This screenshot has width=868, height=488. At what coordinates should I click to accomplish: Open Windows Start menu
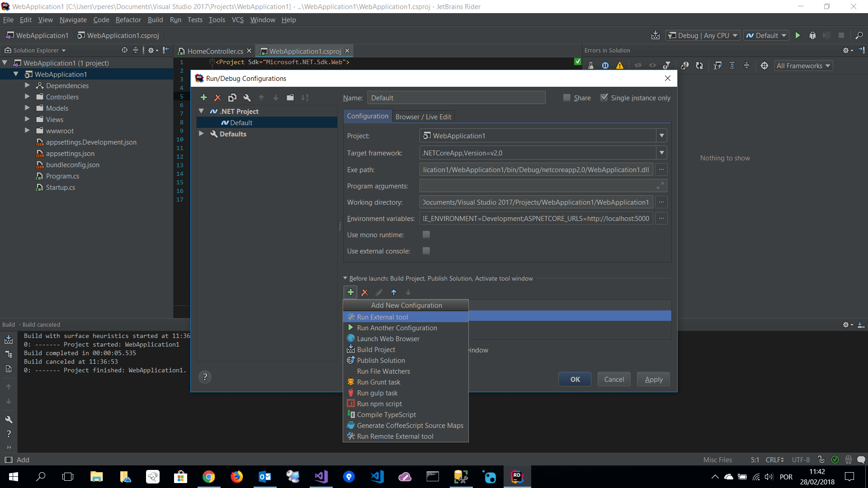coord(13,477)
